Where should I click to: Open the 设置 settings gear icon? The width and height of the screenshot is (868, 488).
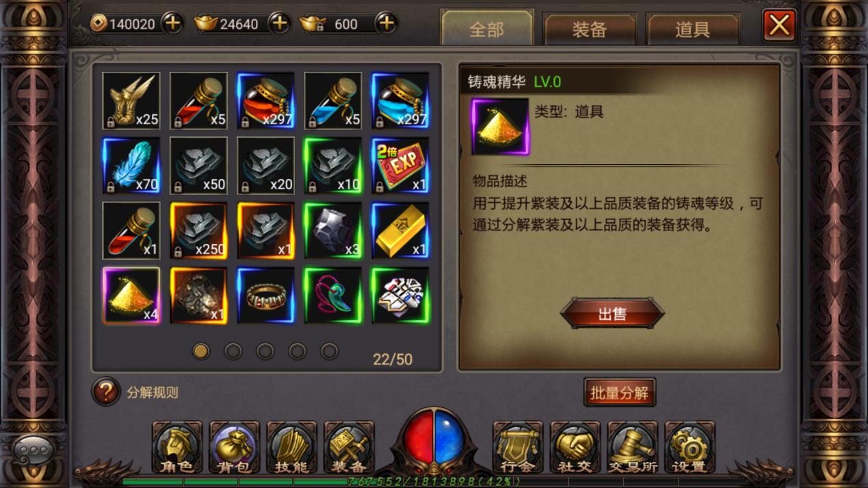[x=689, y=448]
